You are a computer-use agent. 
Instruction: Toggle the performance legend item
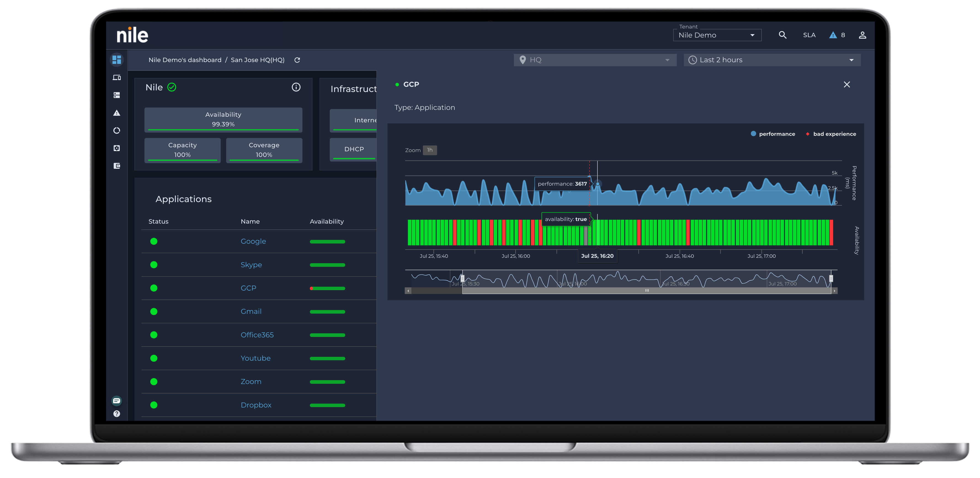point(773,134)
